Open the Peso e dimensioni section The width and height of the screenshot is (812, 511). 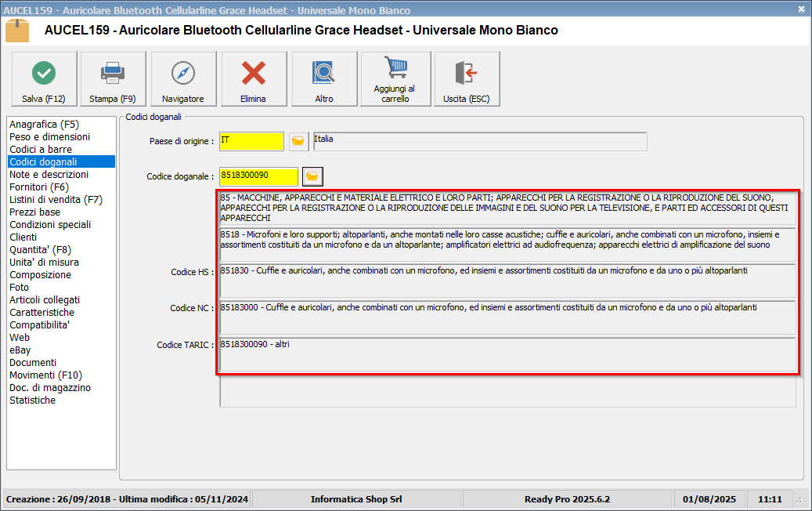point(49,137)
